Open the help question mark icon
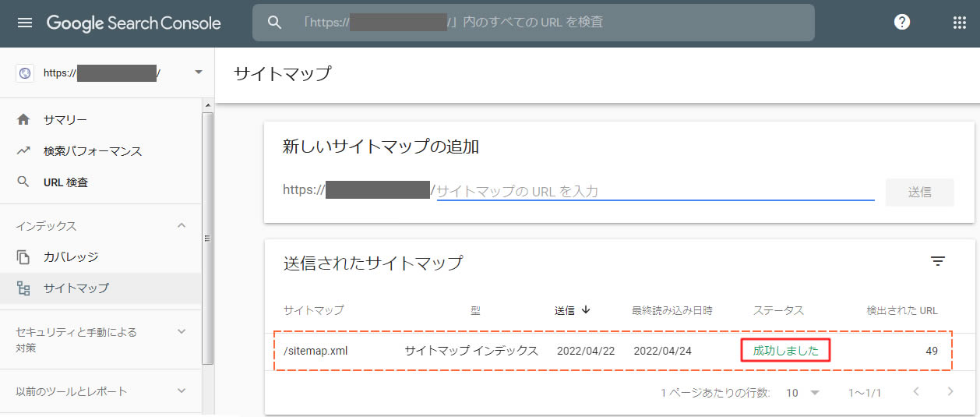The width and height of the screenshot is (980, 417). point(902,23)
